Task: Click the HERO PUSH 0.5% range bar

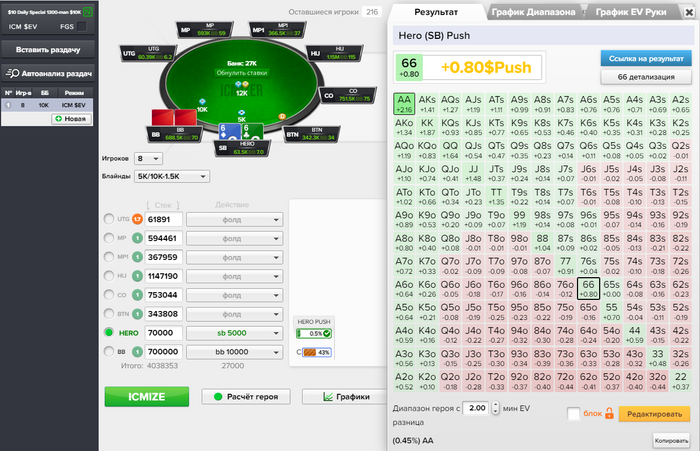Action: [x=314, y=334]
